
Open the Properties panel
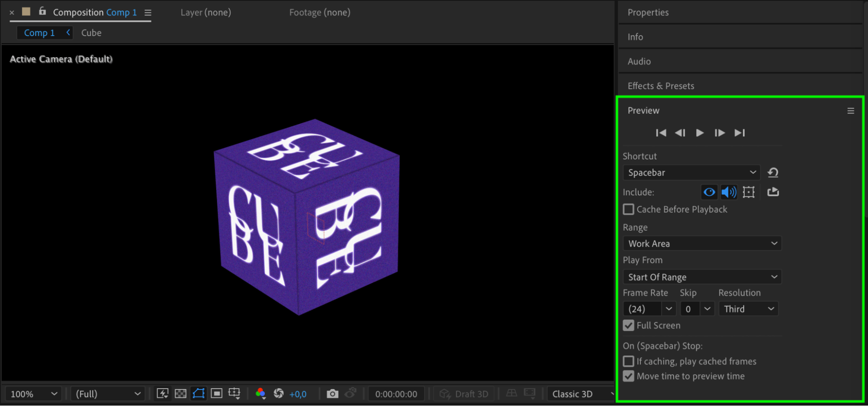coord(648,13)
